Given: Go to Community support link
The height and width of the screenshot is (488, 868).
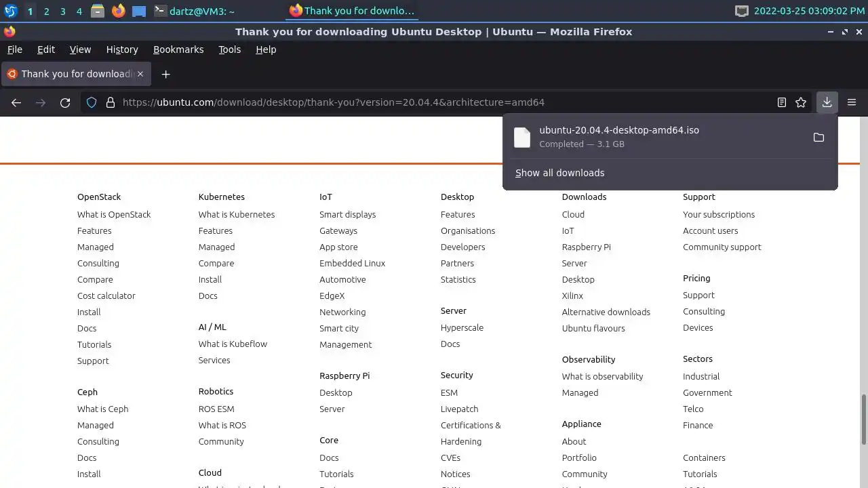Looking at the screenshot, I should click(x=722, y=247).
